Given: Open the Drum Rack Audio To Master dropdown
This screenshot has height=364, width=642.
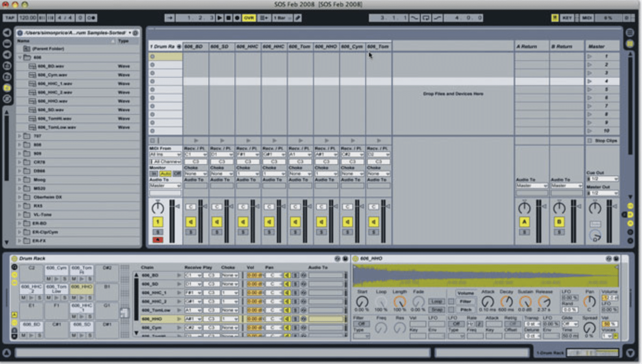Looking at the screenshot, I should tap(165, 186).
